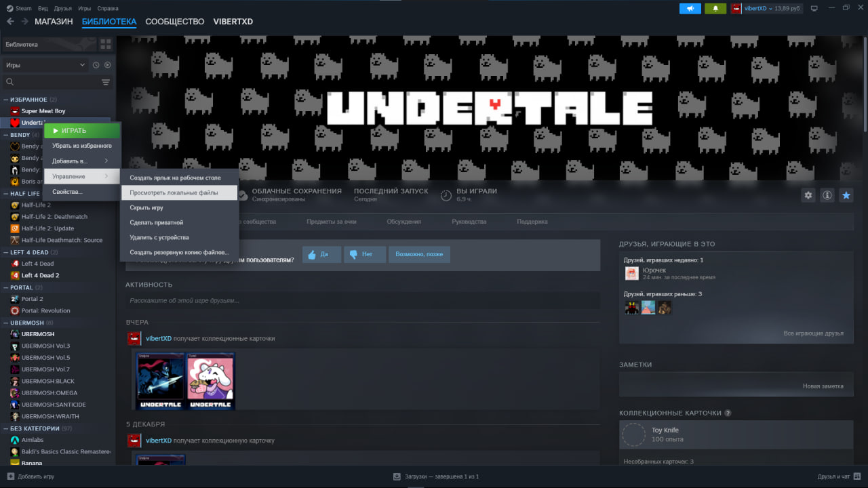Open the Игры filter dropdown

pyautogui.click(x=45, y=65)
